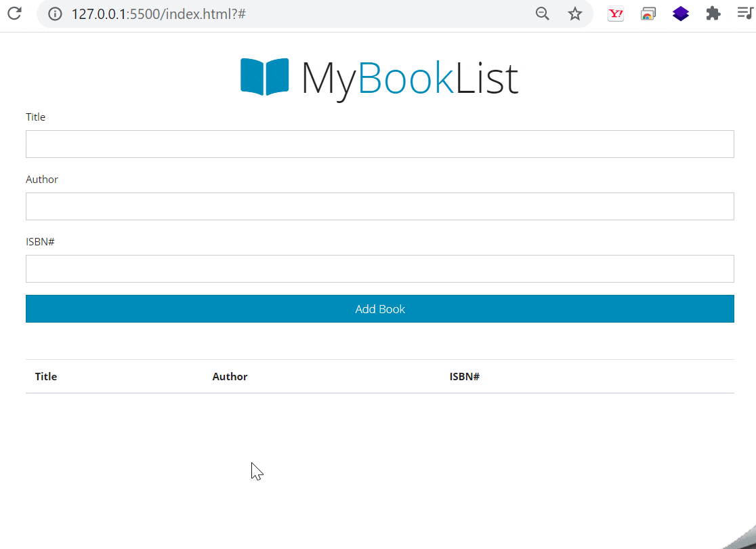
Task: Open the extension icon next to the Yahoo icon
Action: [648, 14]
